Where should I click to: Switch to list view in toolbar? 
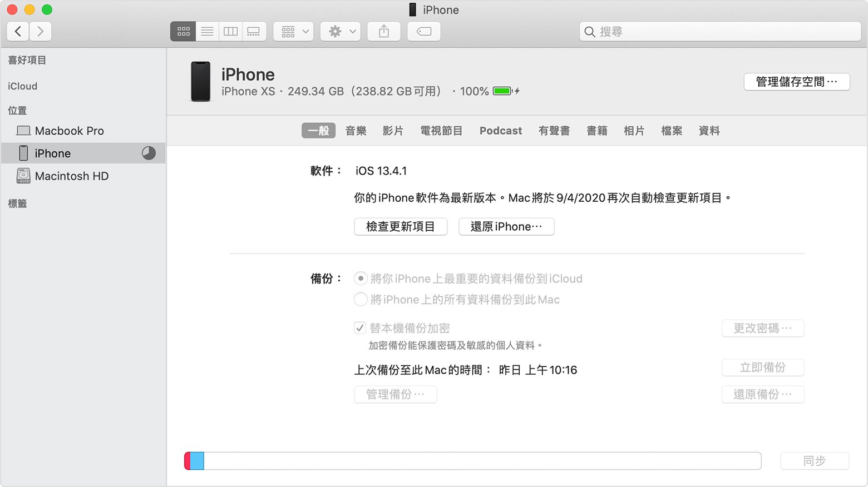207,31
